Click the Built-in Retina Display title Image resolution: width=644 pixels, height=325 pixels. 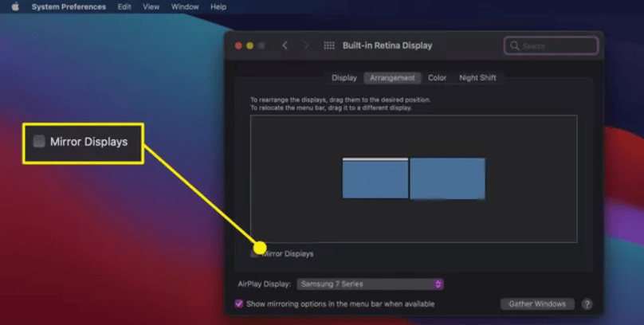point(387,45)
